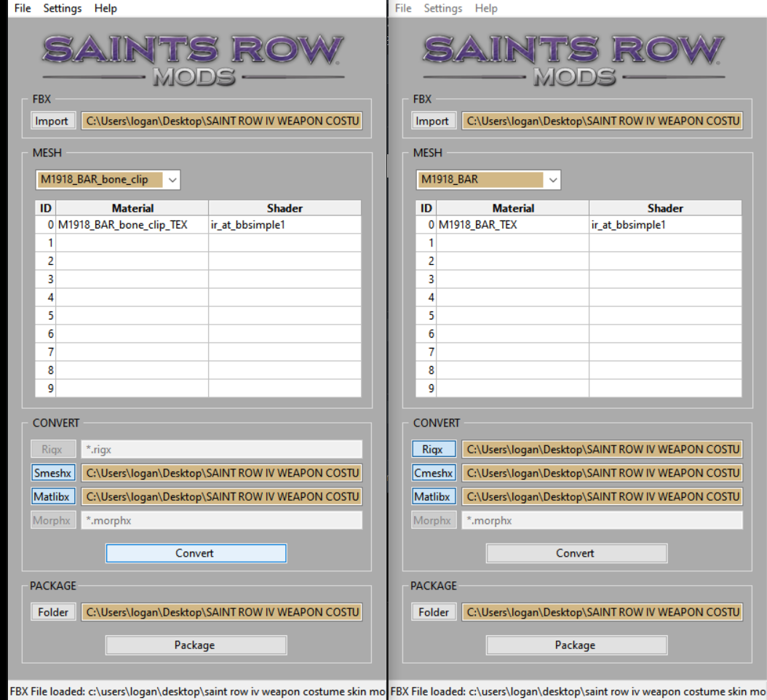The image size is (767, 700).
Task: Click the Cmeshx output path field
Action: click(x=602, y=473)
